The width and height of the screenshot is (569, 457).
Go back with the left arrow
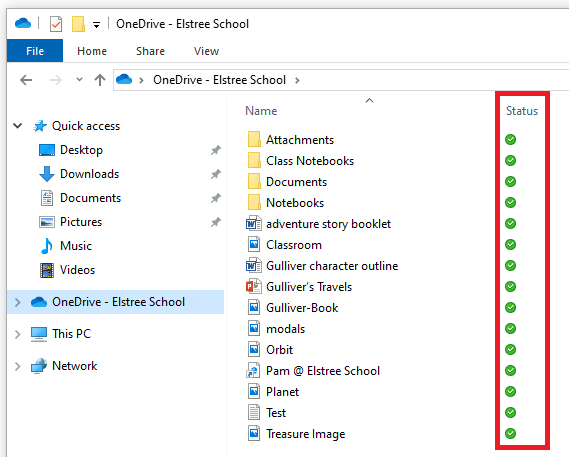[x=26, y=80]
